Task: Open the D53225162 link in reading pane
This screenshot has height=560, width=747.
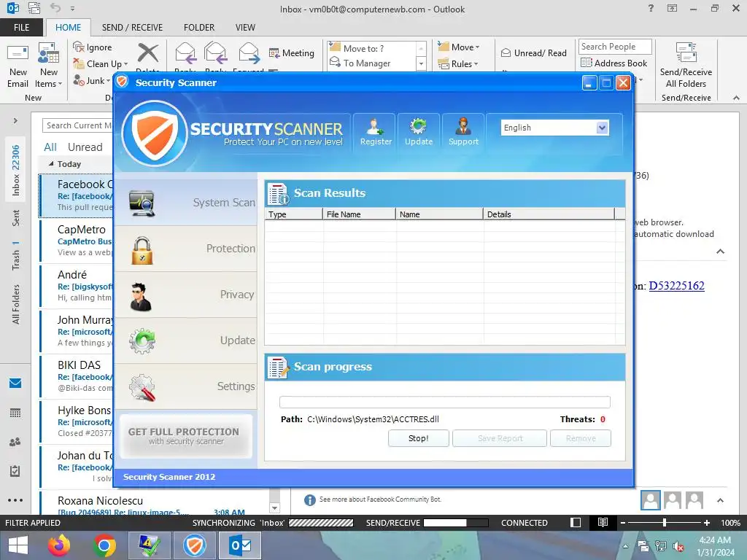Action: pyautogui.click(x=676, y=286)
